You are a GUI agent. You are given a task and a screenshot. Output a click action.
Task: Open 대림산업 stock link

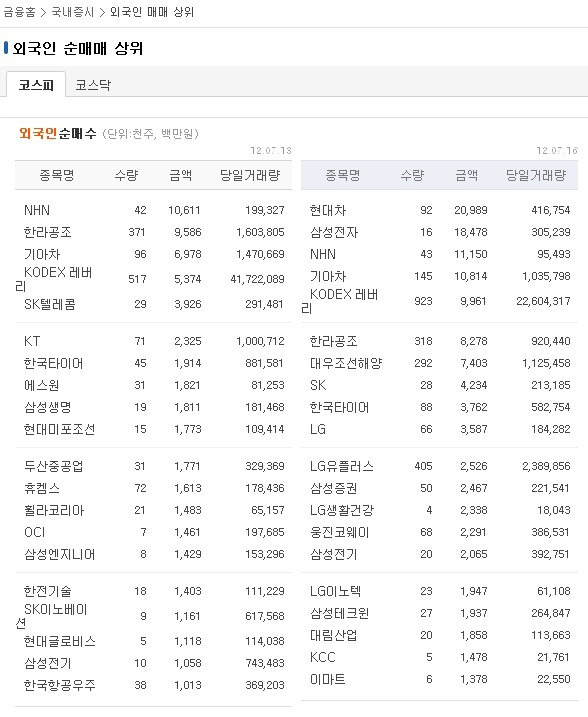click(334, 635)
